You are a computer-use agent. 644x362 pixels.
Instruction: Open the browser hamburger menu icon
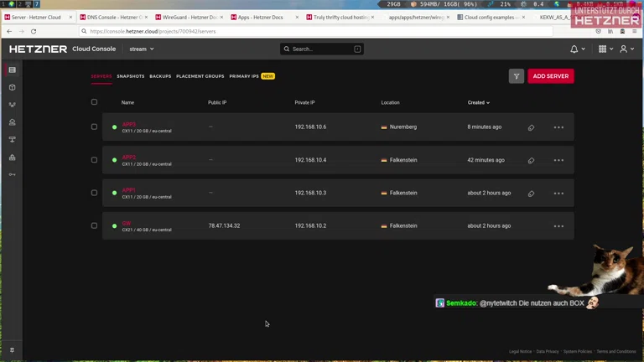pyautogui.click(x=635, y=31)
